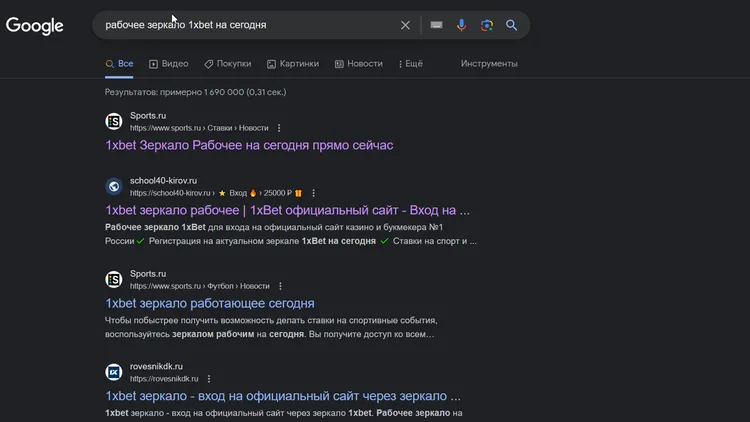Click the magnifier search button
Image resolution: width=750 pixels, height=422 pixels.
click(x=511, y=25)
